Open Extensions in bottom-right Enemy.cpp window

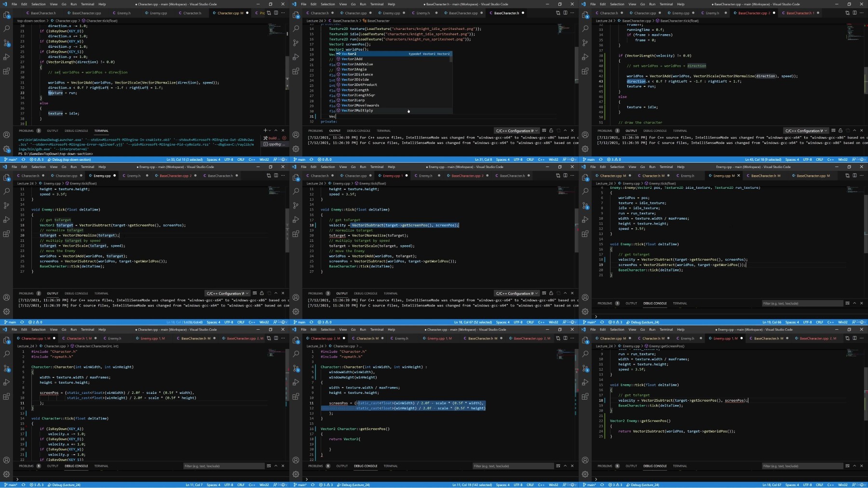tap(585, 397)
